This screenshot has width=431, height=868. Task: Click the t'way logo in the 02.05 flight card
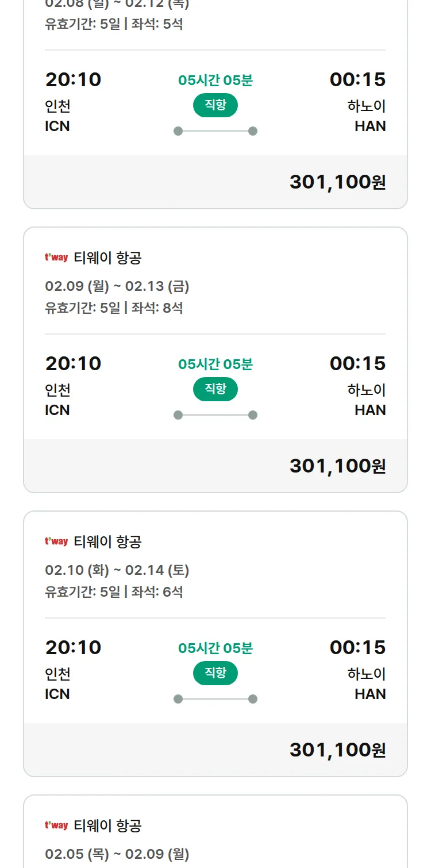(56, 825)
